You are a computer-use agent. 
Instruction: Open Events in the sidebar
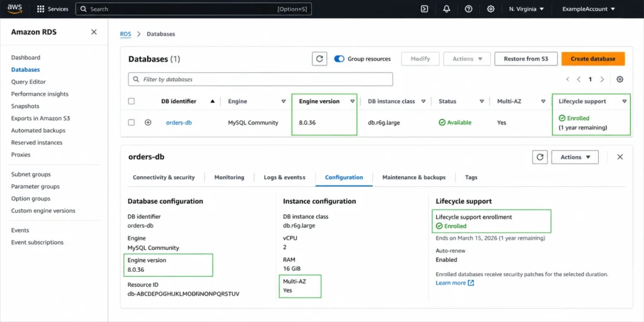coord(20,230)
